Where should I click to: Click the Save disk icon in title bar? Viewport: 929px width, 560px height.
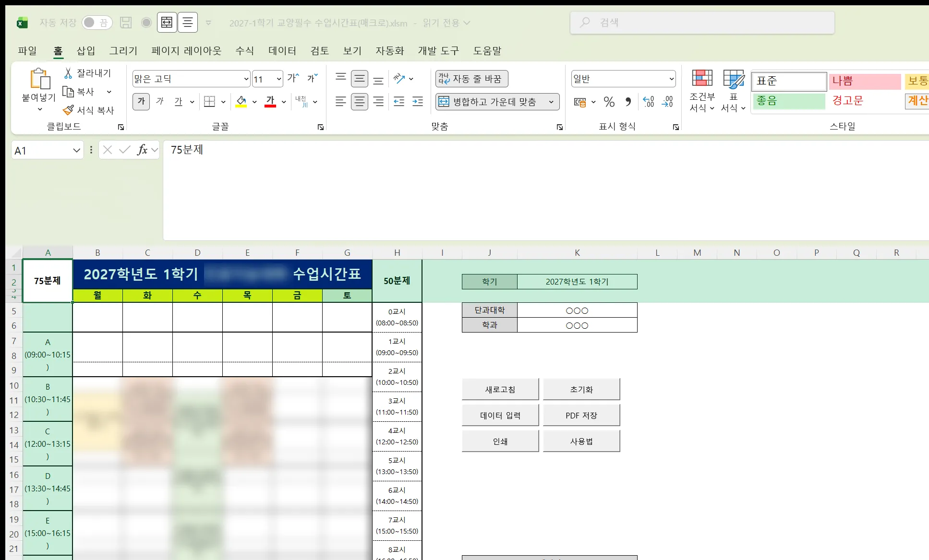126,23
